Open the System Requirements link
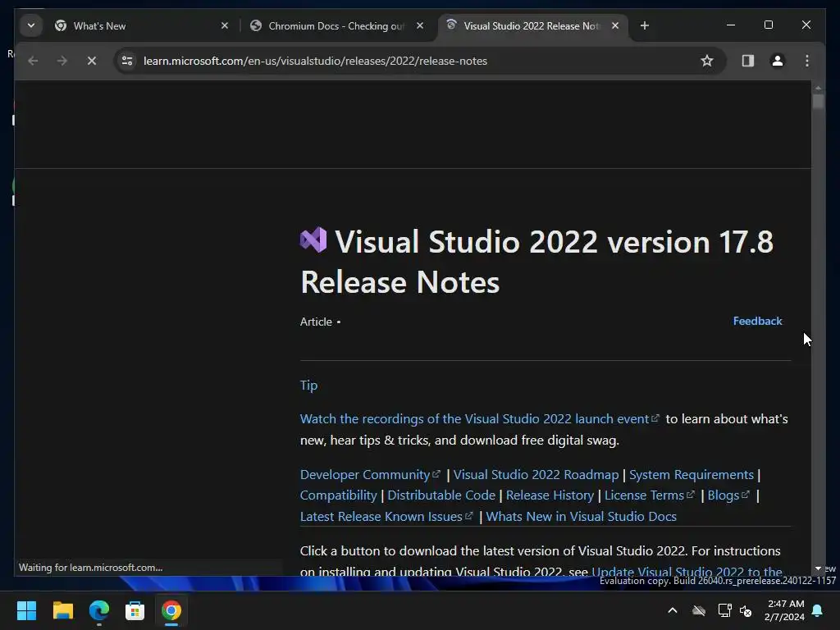 691,475
